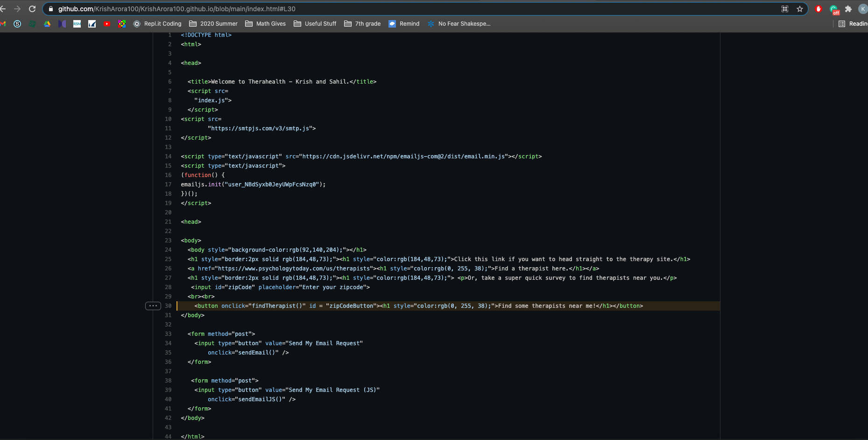The image size is (868, 440).
Task: Click the github.com address bar URL
Action: [x=177, y=9]
